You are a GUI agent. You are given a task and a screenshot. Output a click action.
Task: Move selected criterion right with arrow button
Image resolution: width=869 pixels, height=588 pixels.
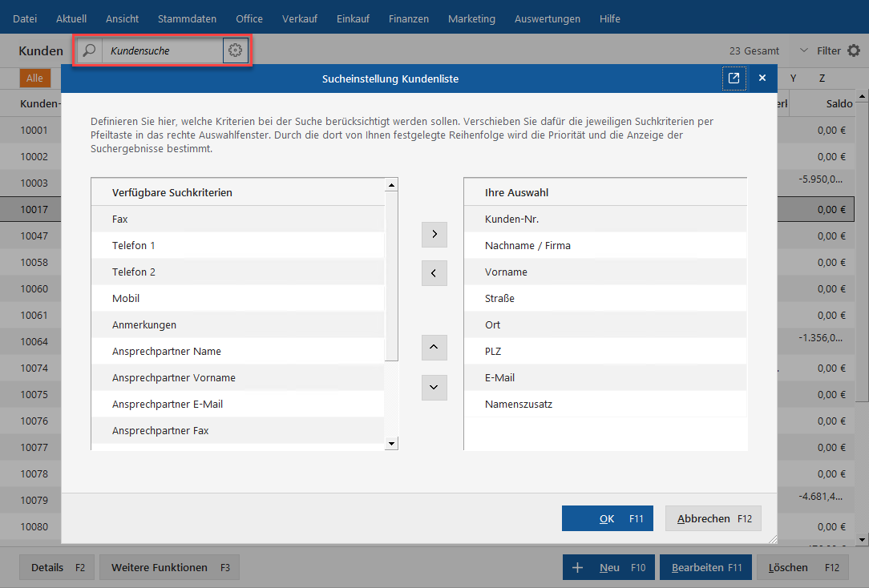(x=434, y=235)
